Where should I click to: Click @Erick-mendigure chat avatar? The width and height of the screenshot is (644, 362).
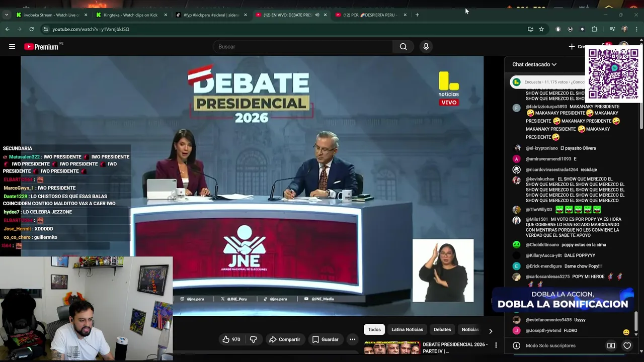coord(516,266)
